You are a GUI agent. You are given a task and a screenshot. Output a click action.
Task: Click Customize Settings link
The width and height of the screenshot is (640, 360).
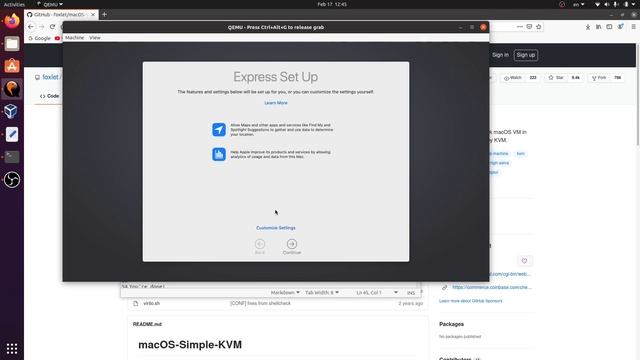(276, 228)
